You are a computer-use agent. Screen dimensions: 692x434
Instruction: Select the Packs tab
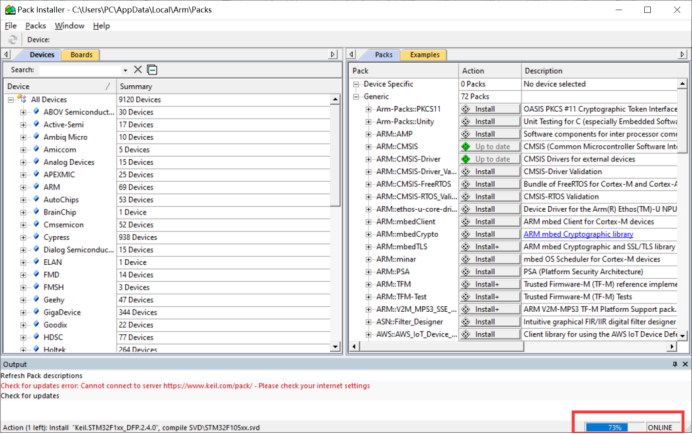pos(384,55)
